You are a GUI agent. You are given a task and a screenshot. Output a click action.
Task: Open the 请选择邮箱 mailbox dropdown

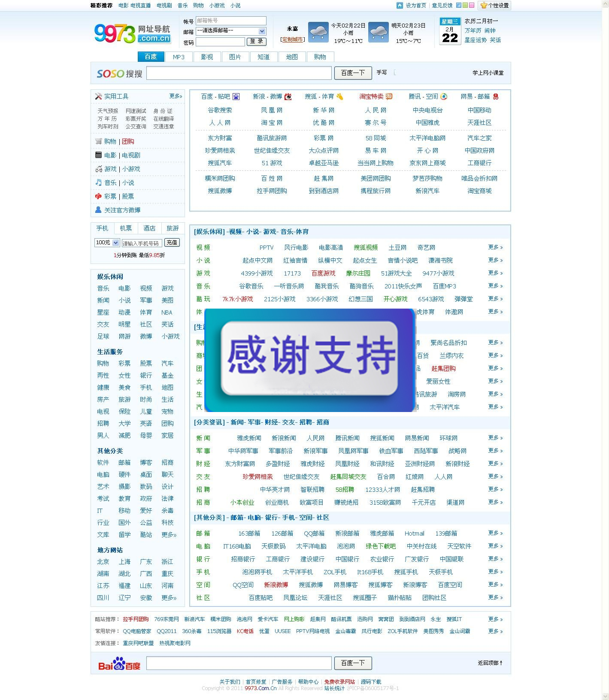coord(231,31)
